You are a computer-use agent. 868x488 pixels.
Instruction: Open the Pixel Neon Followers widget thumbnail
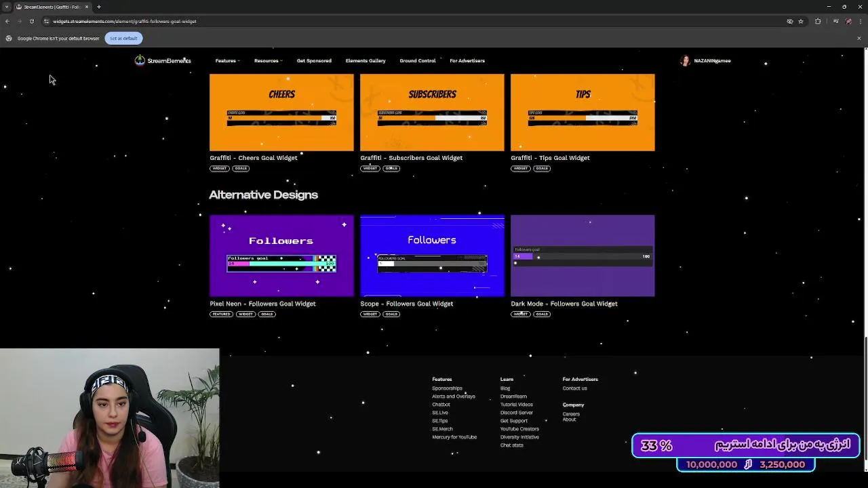tap(281, 256)
